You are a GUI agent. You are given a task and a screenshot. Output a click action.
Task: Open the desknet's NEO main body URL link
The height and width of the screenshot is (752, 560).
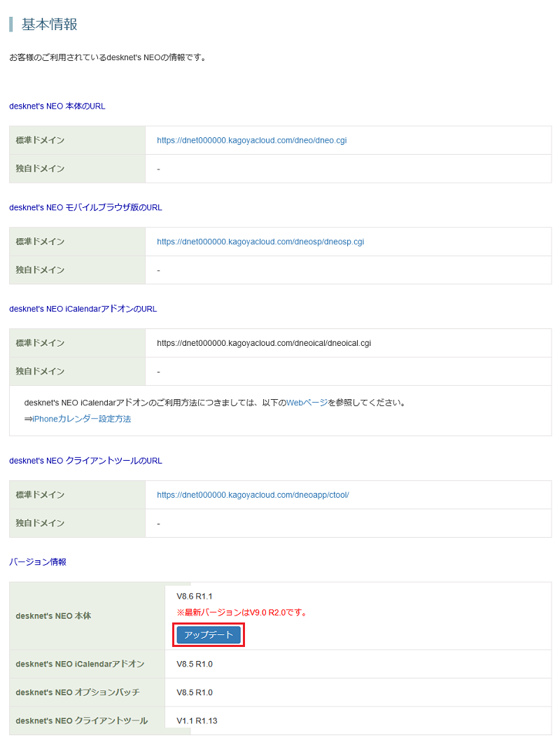252,140
